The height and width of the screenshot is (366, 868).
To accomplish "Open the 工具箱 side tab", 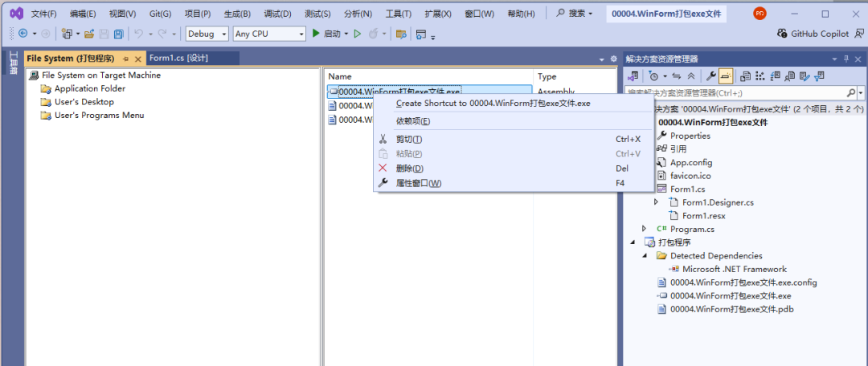I will pos(14,63).
